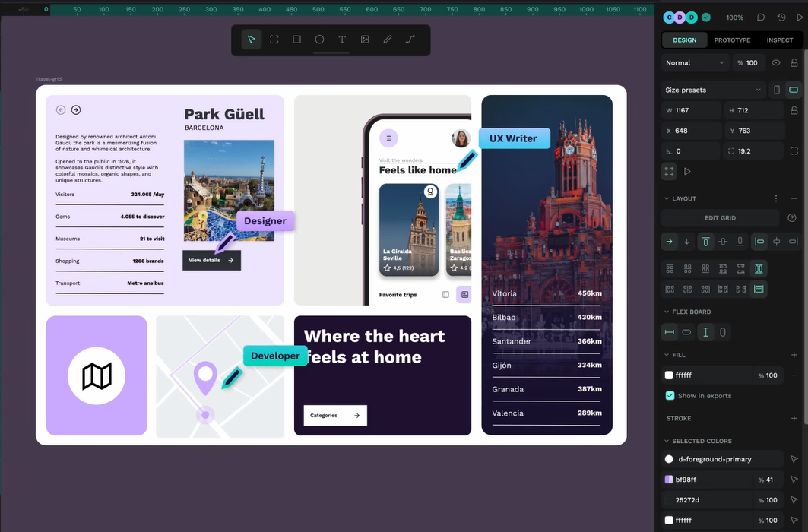Switch board to landscape orientation

(794, 90)
